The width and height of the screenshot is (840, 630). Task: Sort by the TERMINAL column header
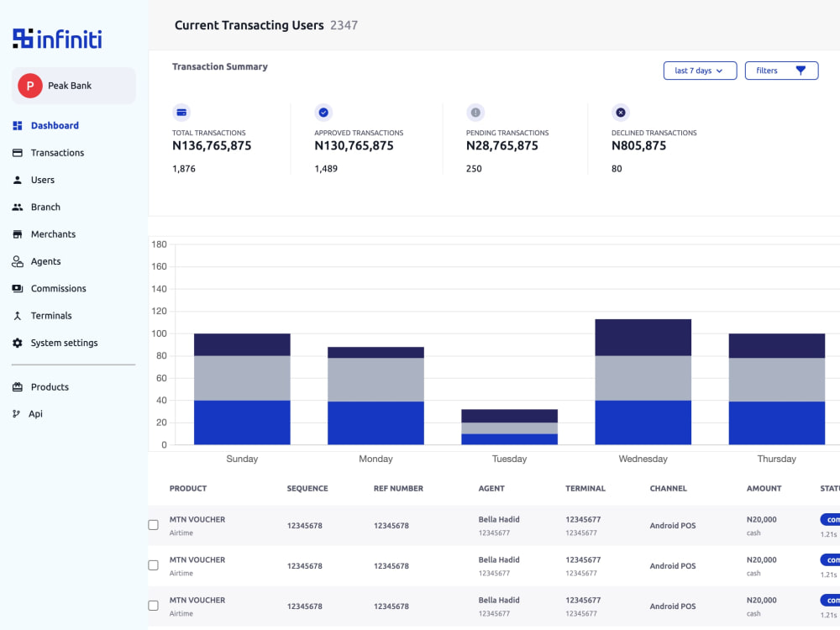point(585,489)
